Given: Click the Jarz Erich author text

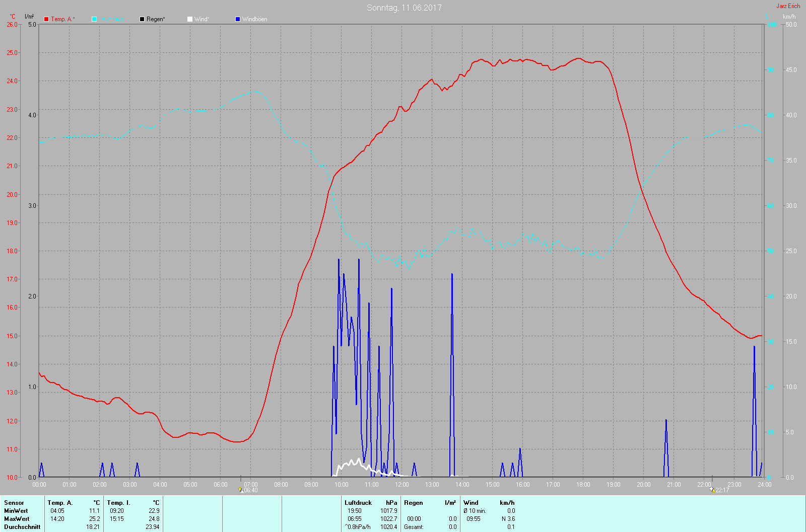Looking at the screenshot, I should click(x=788, y=6).
